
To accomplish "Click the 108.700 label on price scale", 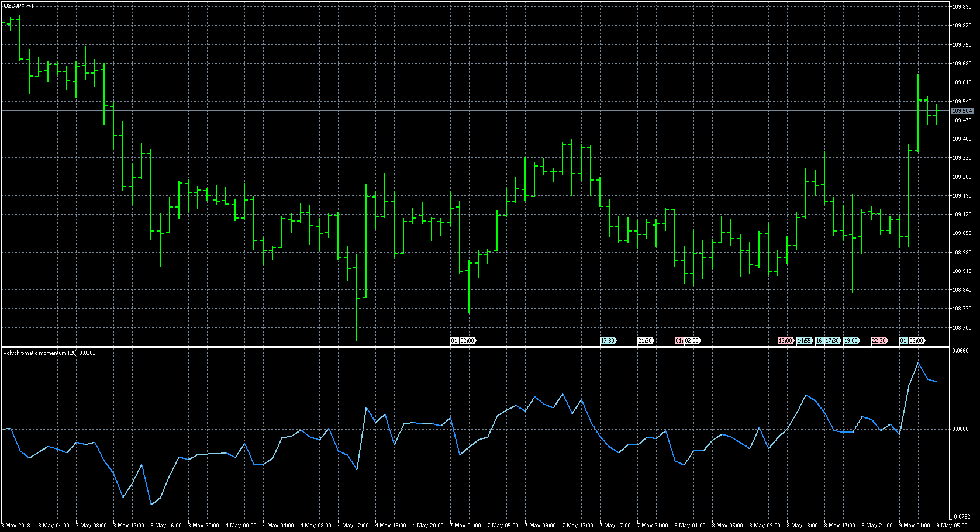I will [962, 327].
